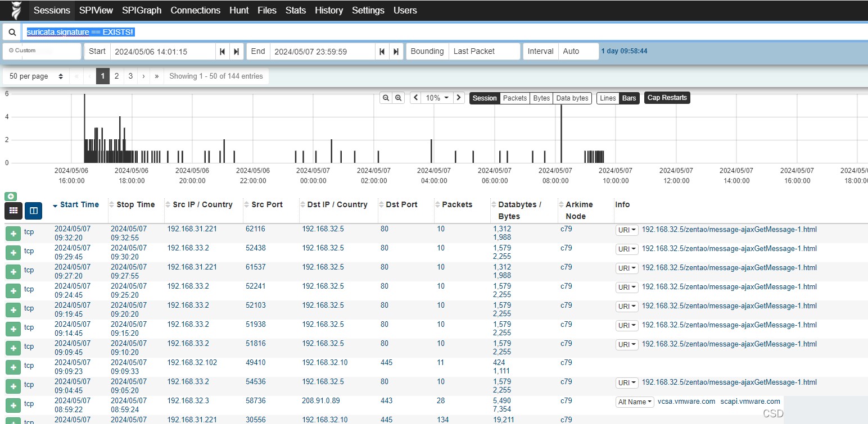This screenshot has height=424, width=868.
Task: Switch graph to Session view
Action: pos(485,98)
